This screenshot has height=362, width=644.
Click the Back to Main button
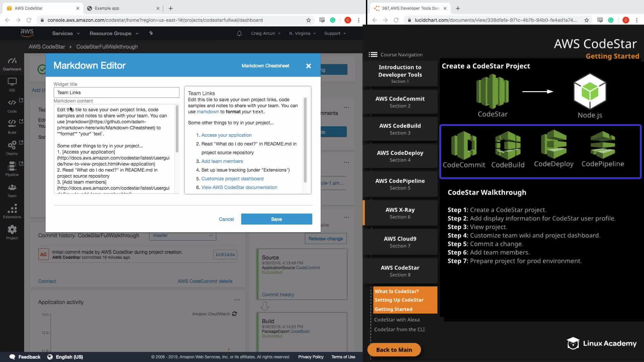(x=394, y=350)
